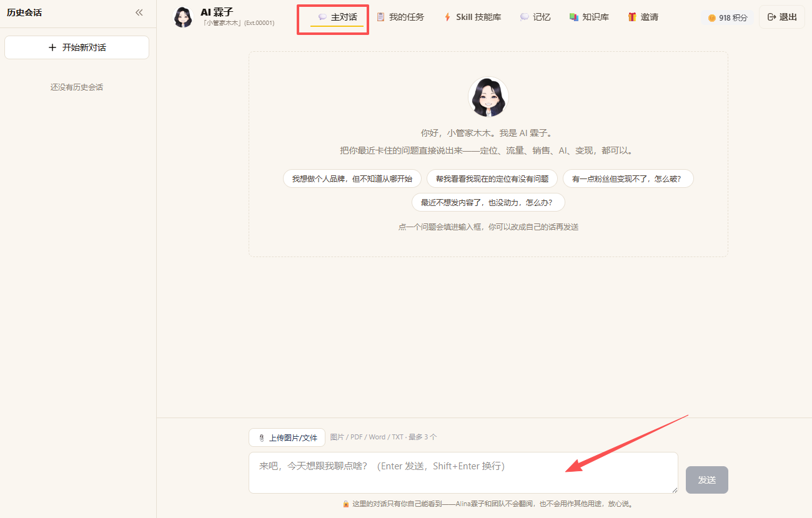
Task: Select the suggestion 有一点粉丝但变现不了，怎么破？
Action: pos(628,178)
